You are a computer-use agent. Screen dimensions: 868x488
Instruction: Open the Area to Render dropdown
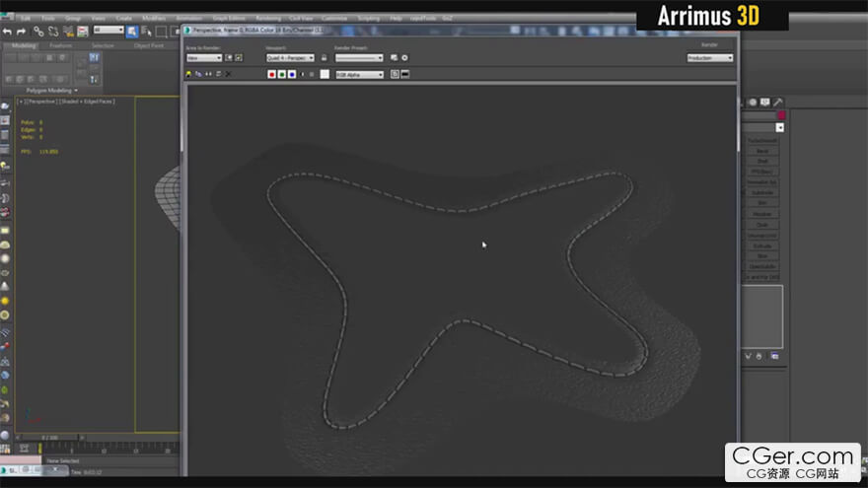(204, 58)
